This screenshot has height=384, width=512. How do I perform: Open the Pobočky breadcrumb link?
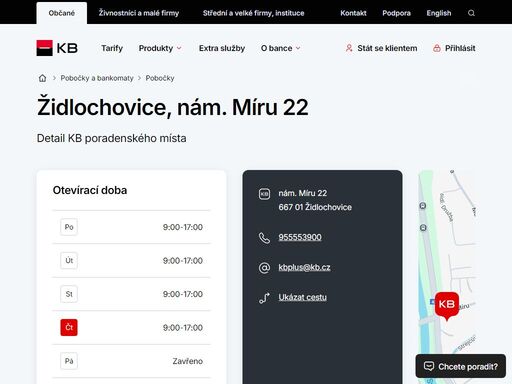[x=160, y=78]
